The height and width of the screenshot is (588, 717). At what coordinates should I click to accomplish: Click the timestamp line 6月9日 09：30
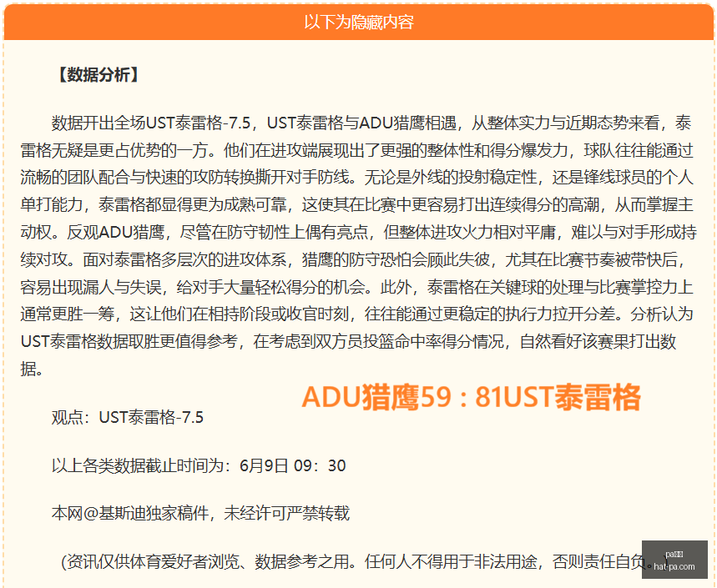point(199,465)
